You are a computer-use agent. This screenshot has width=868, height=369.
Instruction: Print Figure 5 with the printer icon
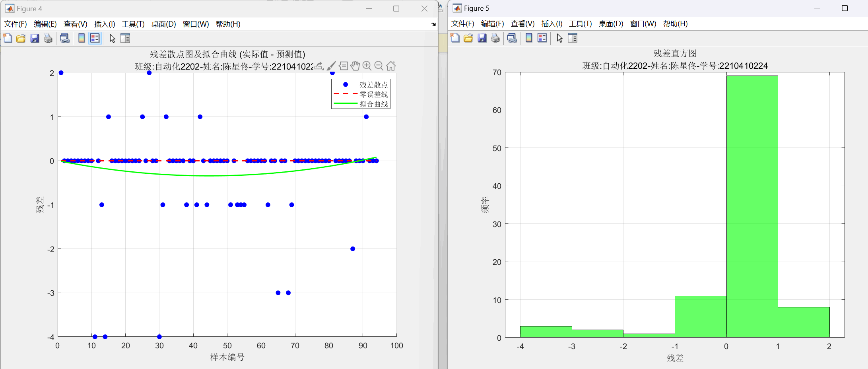coord(495,38)
